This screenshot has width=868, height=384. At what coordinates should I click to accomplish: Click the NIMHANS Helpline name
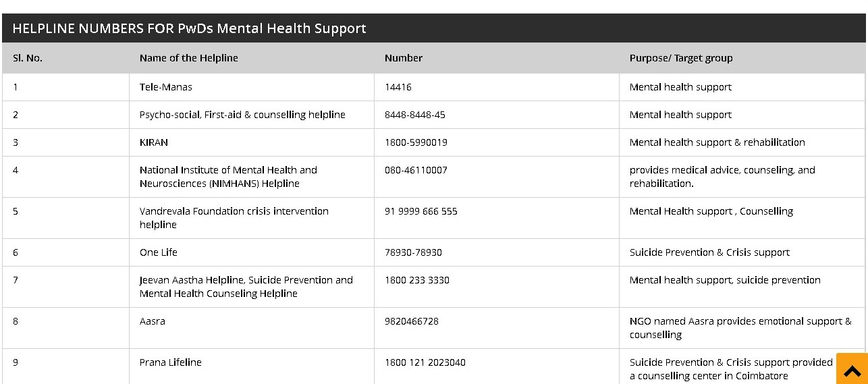click(228, 177)
